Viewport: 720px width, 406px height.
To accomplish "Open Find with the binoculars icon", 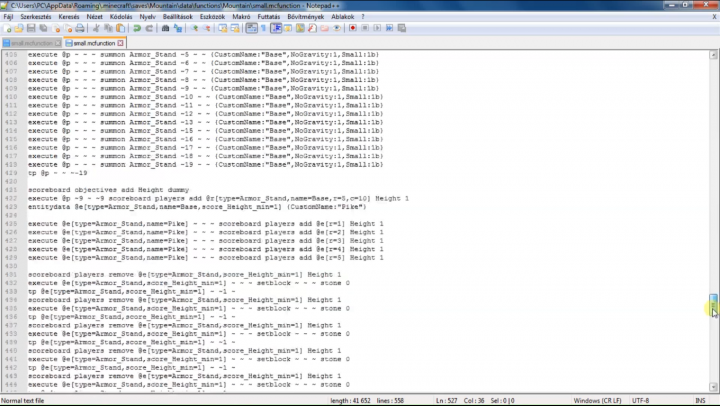I will [166, 28].
